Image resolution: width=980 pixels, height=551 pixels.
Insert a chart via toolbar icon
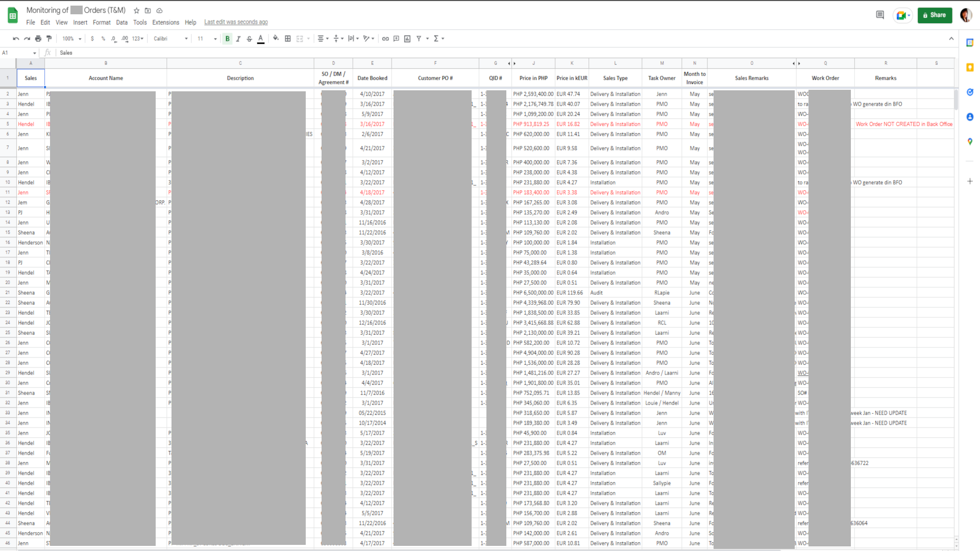(407, 39)
